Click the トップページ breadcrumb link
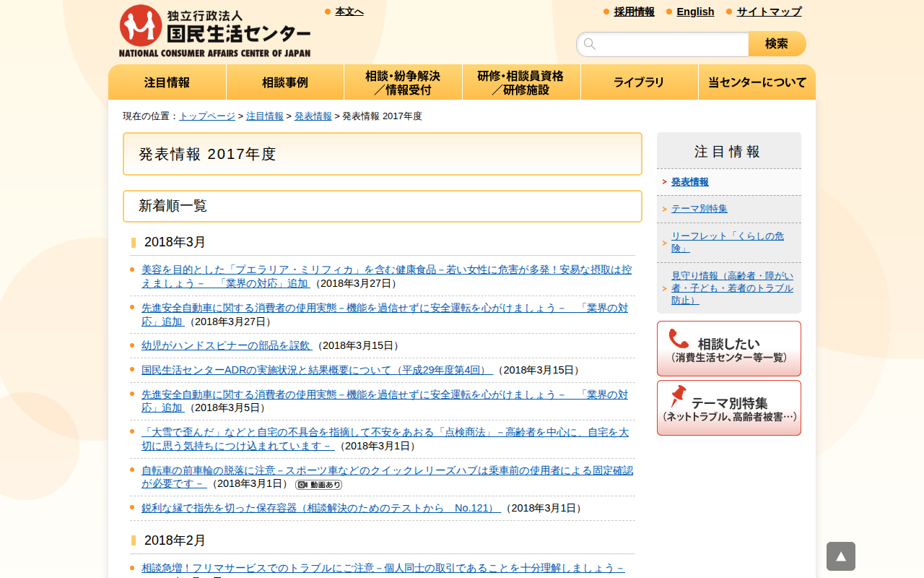 207,116
